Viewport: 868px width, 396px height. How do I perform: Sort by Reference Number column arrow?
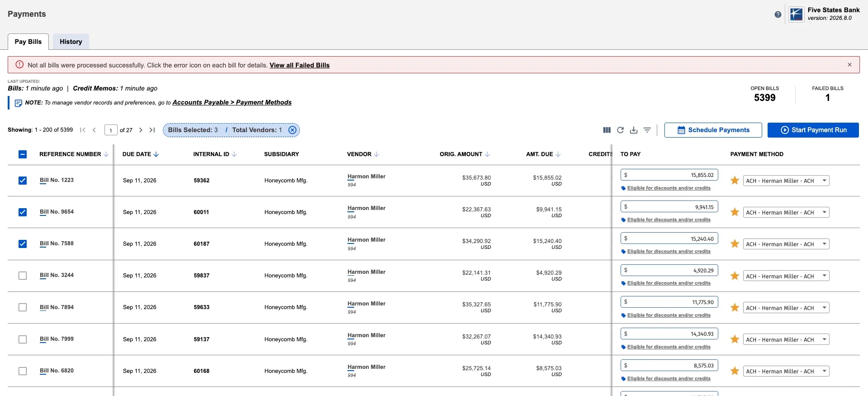tap(106, 154)
